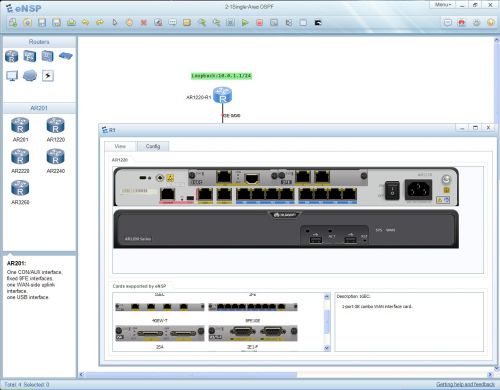Select the AR1220 router model
This screenshot has height=390, width=500.
pyautogui.click(x=55, y=129)
